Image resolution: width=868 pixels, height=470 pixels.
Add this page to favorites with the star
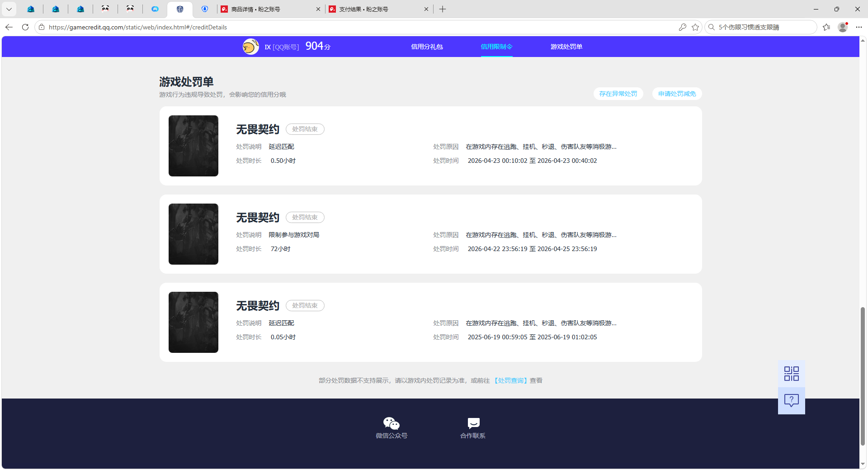point(695,27)
